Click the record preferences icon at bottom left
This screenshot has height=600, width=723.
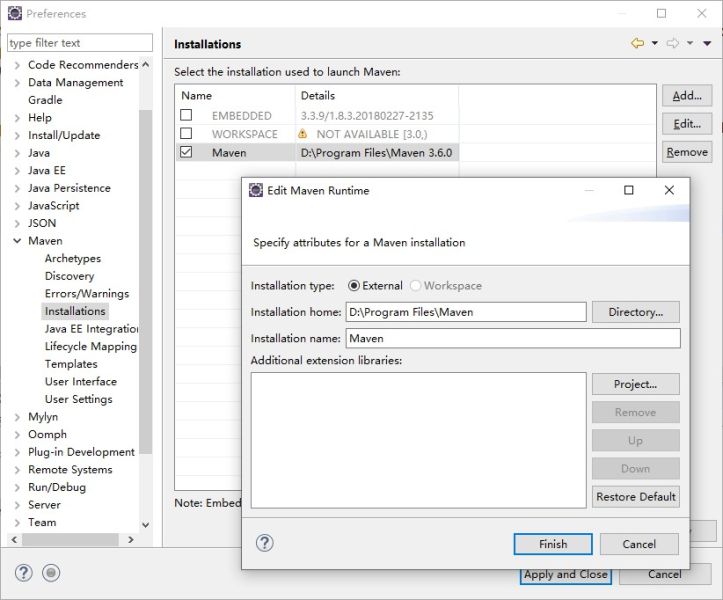51,573
